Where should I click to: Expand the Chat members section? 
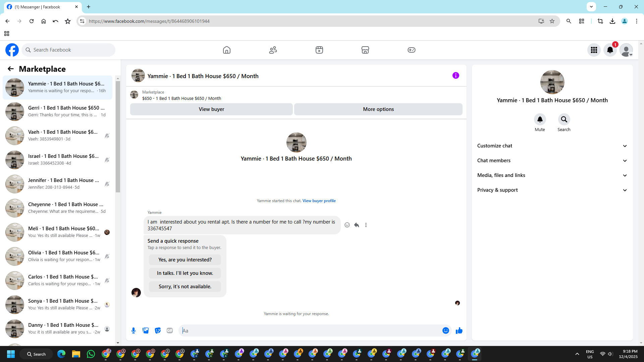552,161
